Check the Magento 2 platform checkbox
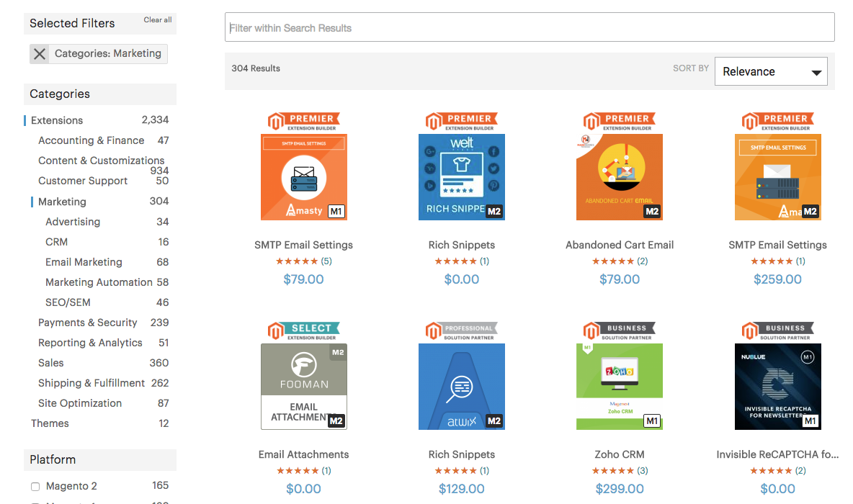Screen dimensions: 853x504 pos(35,487)
